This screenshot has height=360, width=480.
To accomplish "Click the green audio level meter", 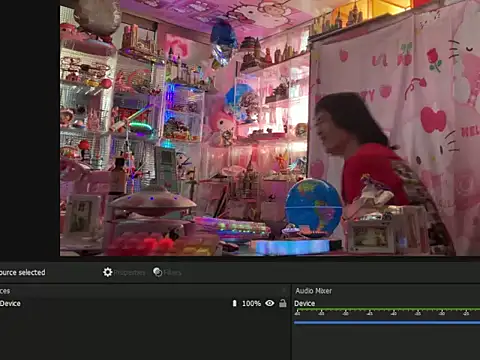I will [x=387, y=309].
